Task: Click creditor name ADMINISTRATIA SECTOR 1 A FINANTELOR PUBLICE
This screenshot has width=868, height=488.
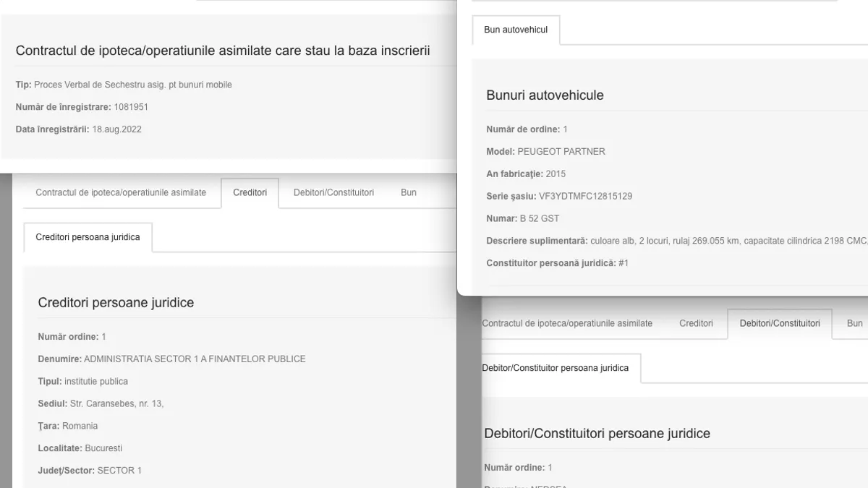Action: click(x=195, y=359)
